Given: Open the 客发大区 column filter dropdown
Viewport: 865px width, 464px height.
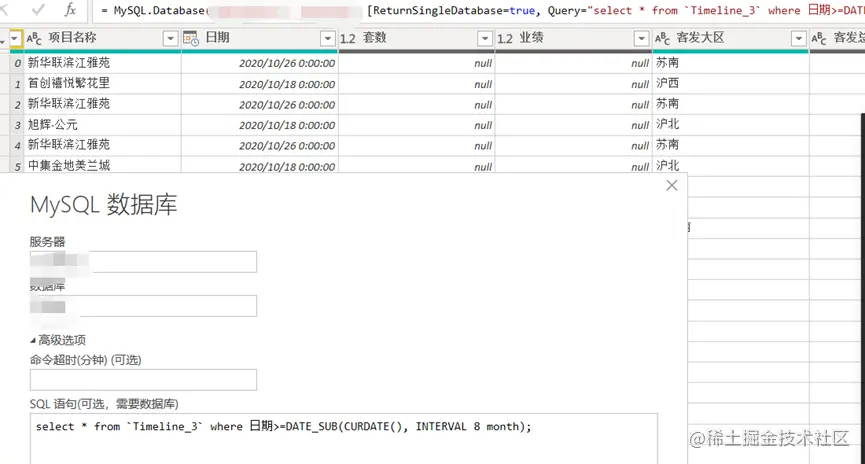Looking at the screenshot, I should [798, 38].
